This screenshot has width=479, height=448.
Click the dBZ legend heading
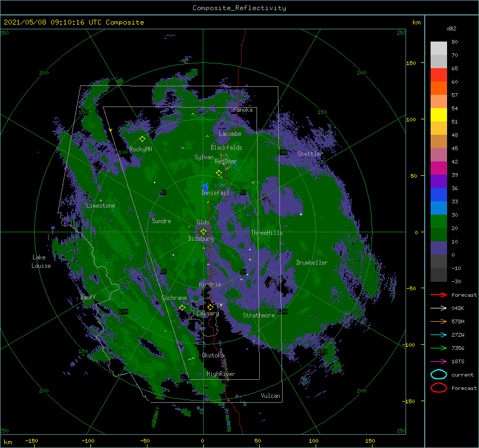451,29
